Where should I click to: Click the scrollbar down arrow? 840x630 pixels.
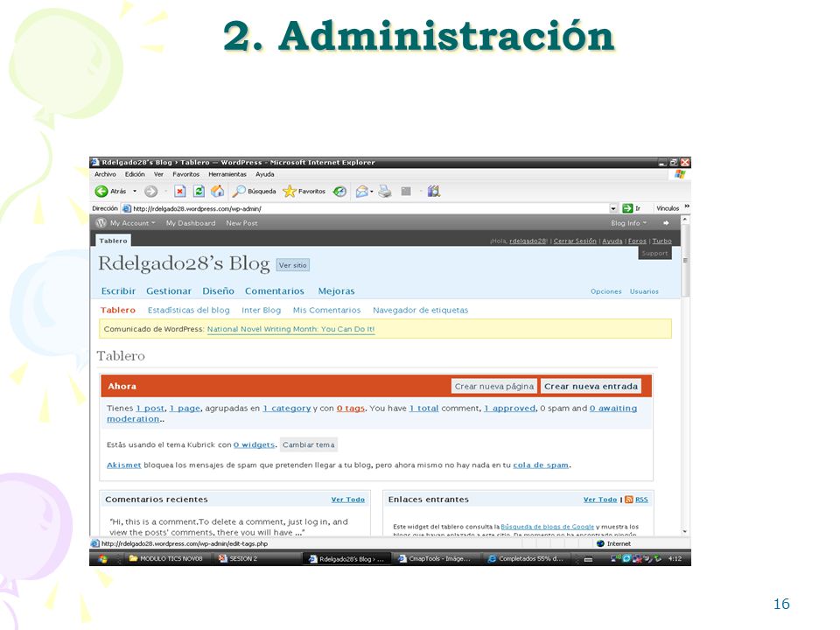pyautogui.click(x=685, y=531)
